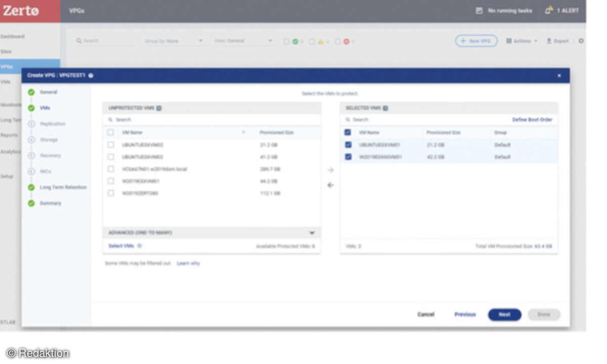Click the Zerto logo

pyautogui.click(x=21, y=10)
